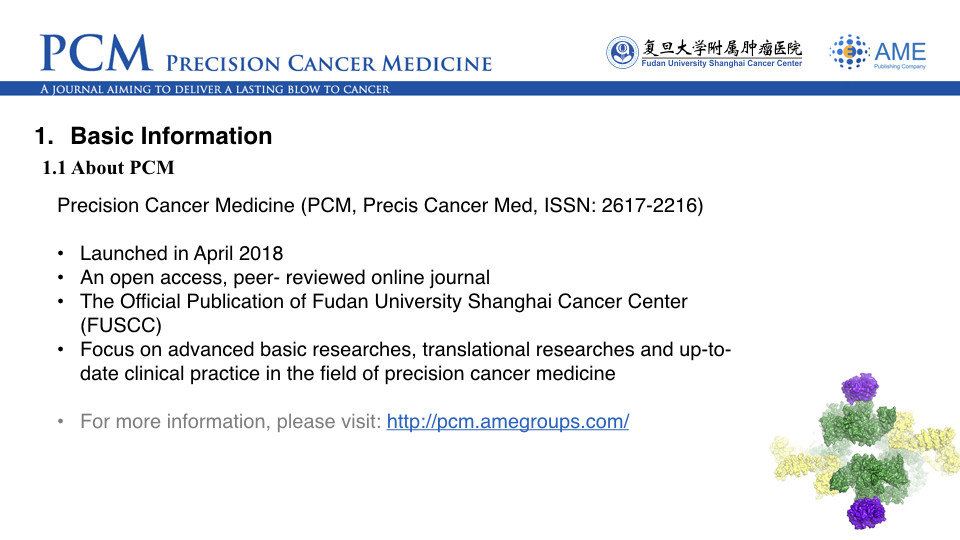Click the top purple protein blob

(860, 388)
